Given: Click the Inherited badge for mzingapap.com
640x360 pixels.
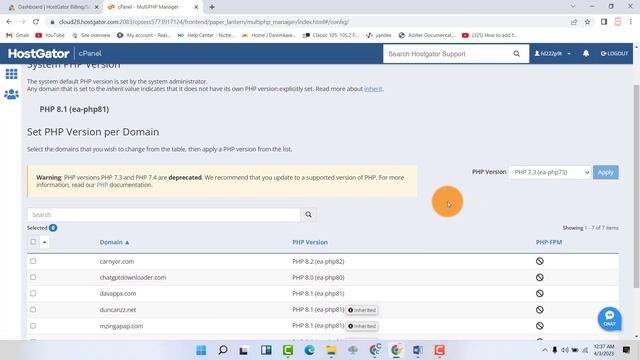Looking at the screenshot, I should [x=362, y=326].
